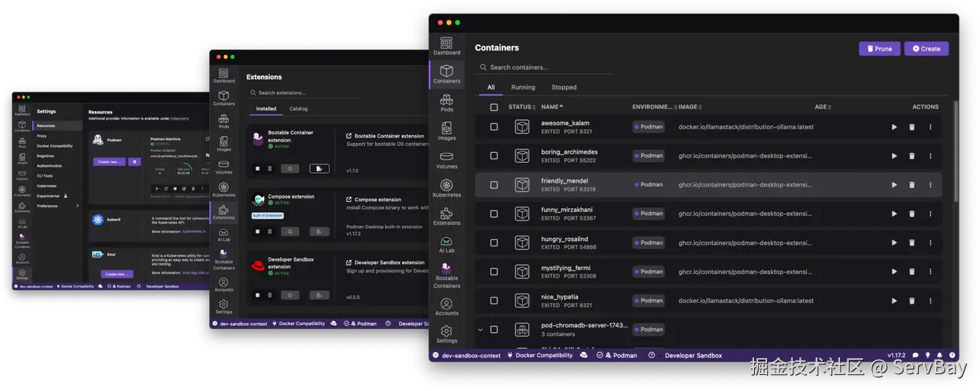Sort containers by Name column
Viewport: 980px width, 391px height.
(x=552, y=107)
